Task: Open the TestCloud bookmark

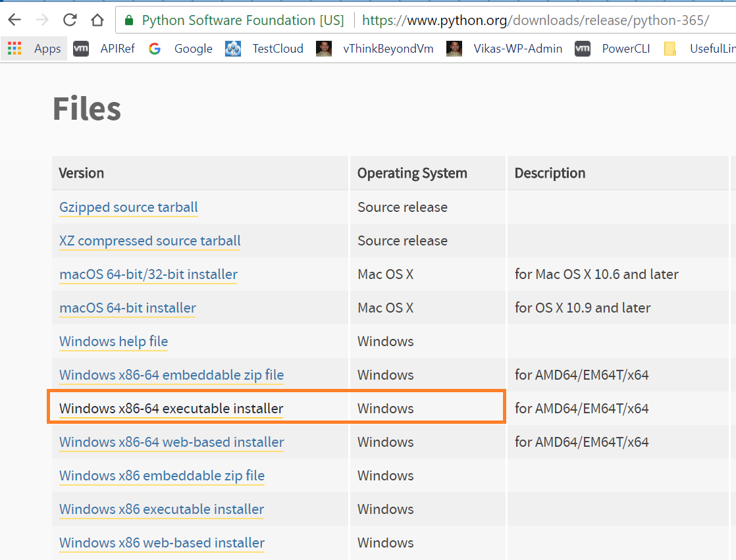Action: (x=278, y=48)
